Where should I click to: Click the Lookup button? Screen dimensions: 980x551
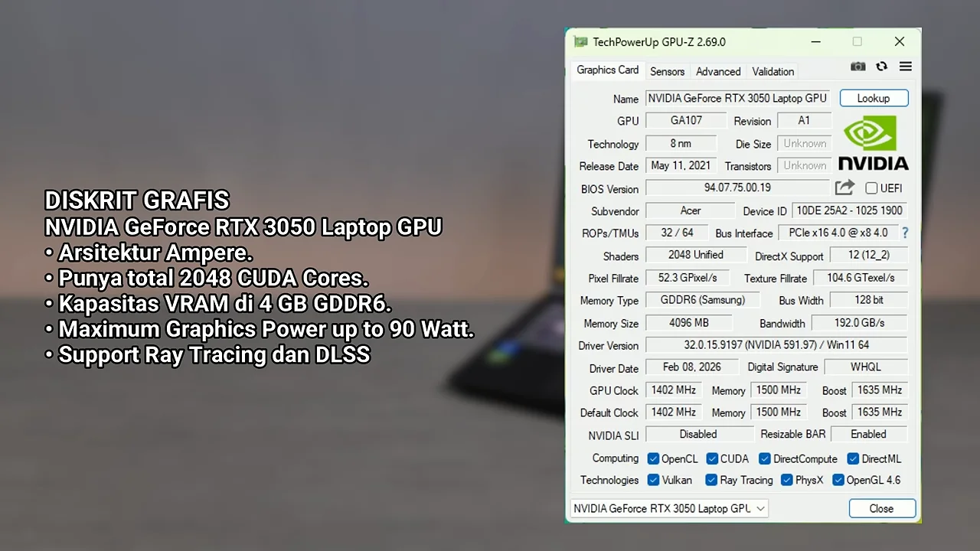[x=874, y=98]
